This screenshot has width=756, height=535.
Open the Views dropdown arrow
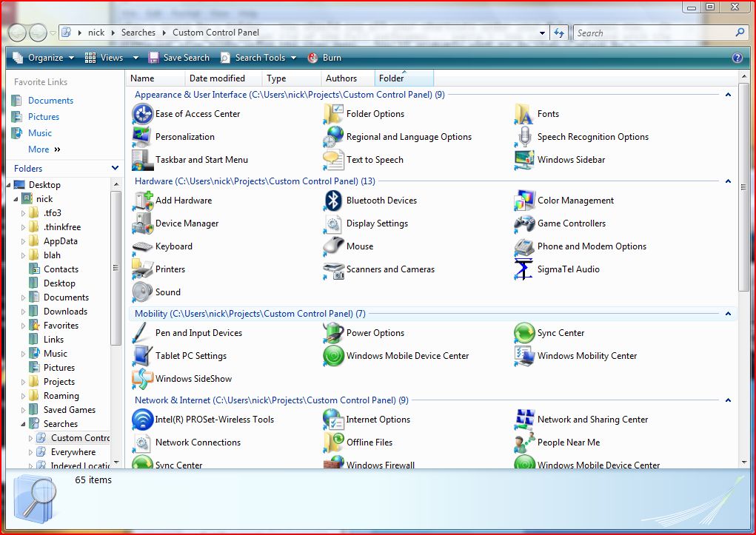coord(136,58)
